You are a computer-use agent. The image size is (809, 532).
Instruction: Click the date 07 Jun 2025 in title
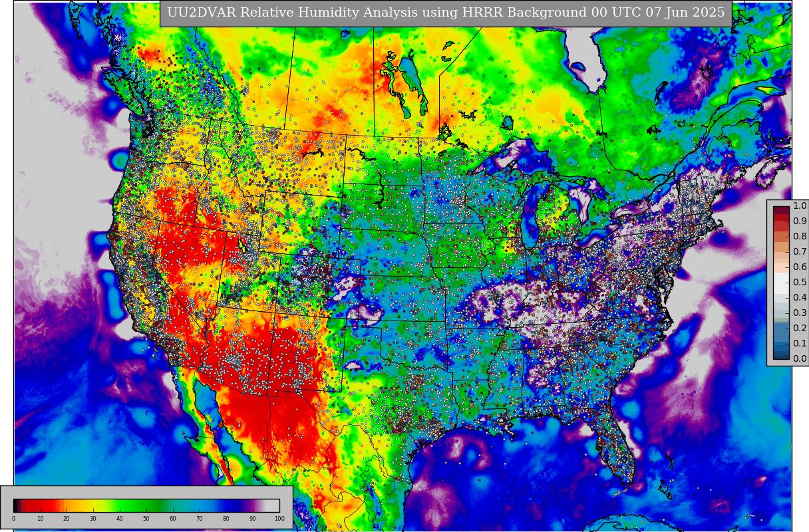coord(685,13)
